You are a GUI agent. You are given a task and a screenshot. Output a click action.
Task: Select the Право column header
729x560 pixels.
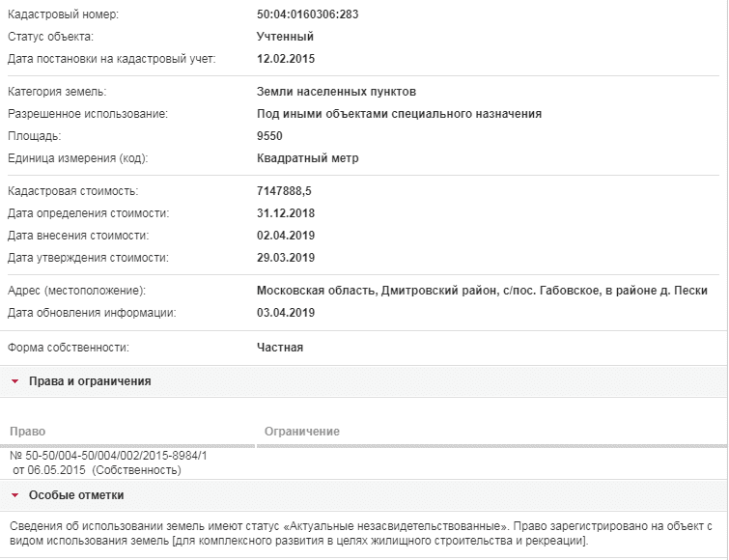(27, 432)
